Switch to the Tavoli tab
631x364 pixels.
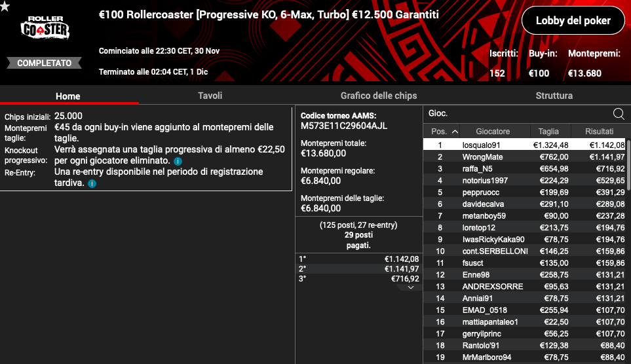tap(210, 96)
